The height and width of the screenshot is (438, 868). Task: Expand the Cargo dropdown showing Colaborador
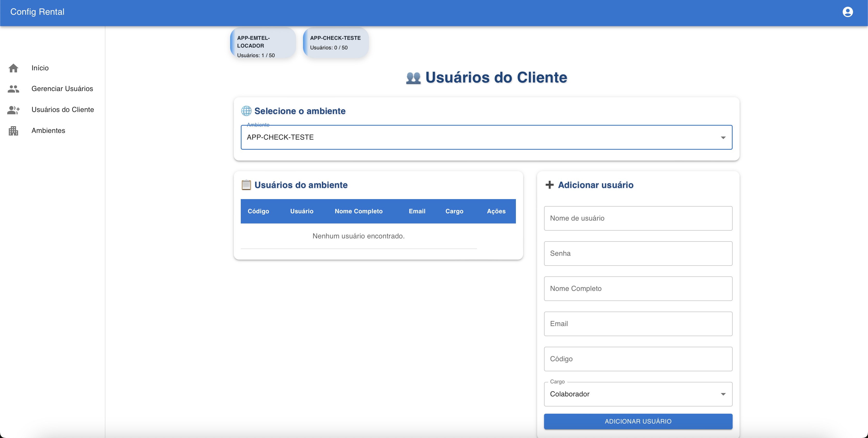coord(723,394)
